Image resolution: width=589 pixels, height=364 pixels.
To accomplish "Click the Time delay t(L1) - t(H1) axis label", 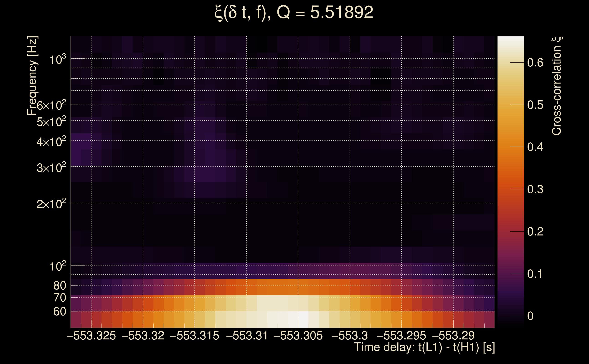I will pos(424,347).
